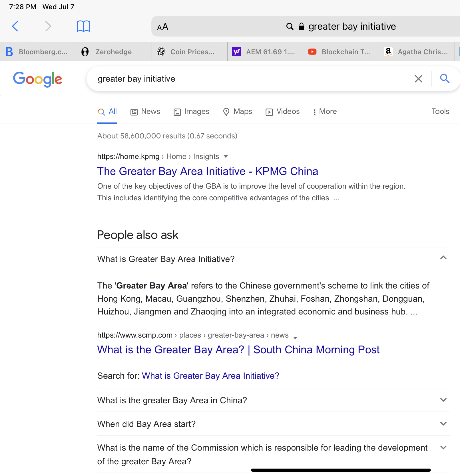This screenshot has width=460, height=476.
Task: Open the Bloomberg favorites bookmark
Action: click(x=38, y=52)
